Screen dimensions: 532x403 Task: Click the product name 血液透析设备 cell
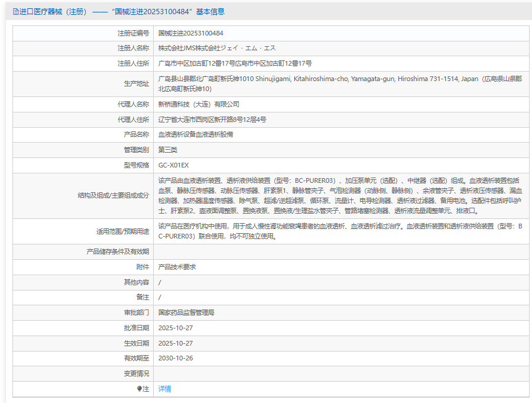195,134
